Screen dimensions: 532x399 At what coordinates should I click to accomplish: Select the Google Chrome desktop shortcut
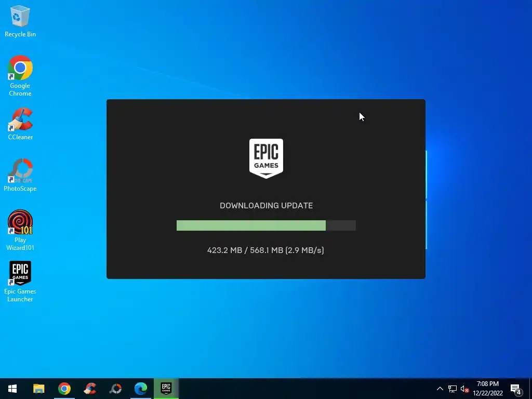(x=20, y=76)
